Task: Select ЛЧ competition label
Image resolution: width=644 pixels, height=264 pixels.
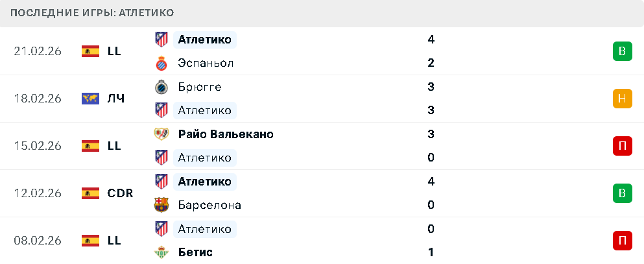Action: (116, 99)
